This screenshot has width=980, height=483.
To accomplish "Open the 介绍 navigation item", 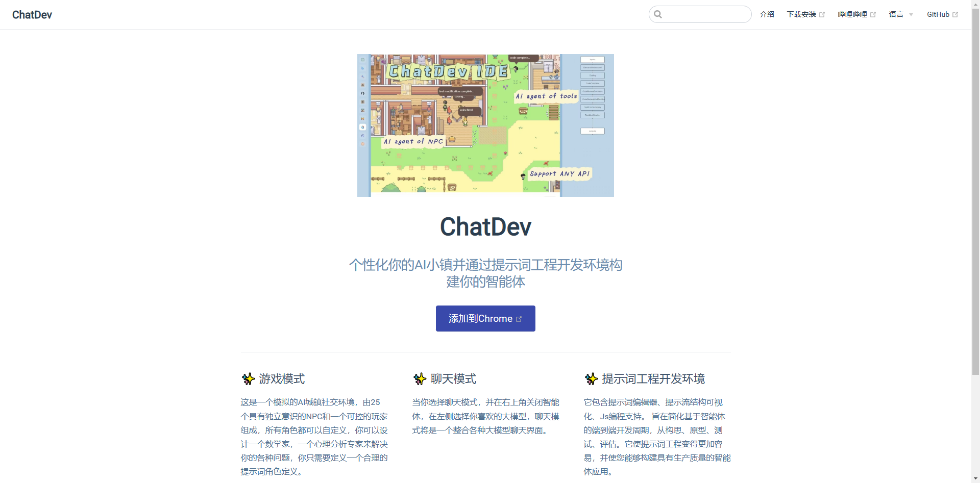I will pos(767,14).
